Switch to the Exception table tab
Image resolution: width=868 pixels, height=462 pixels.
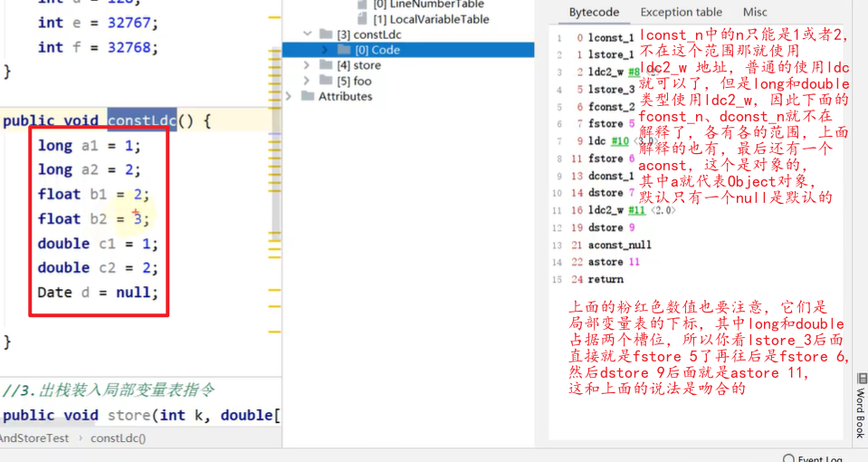point(681,12)
